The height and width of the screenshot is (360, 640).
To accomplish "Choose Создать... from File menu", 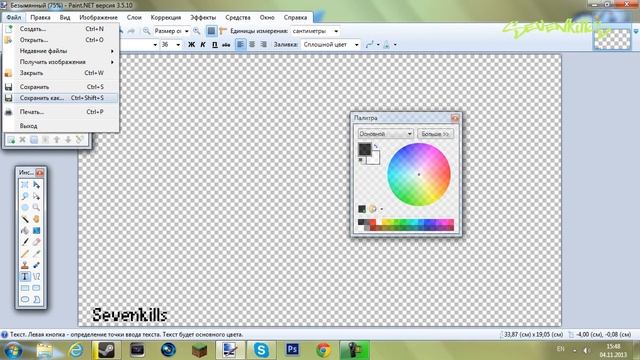I will (60, 29).
